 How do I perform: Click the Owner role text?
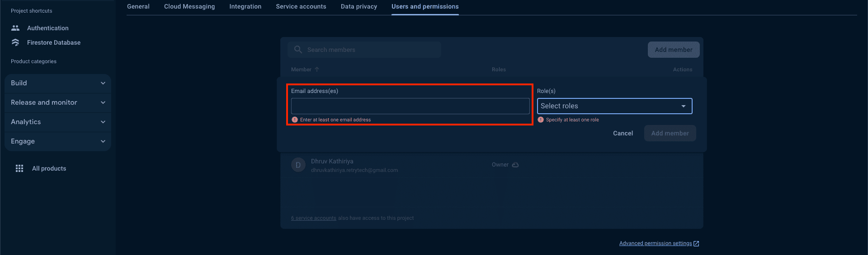click(500, 165)
